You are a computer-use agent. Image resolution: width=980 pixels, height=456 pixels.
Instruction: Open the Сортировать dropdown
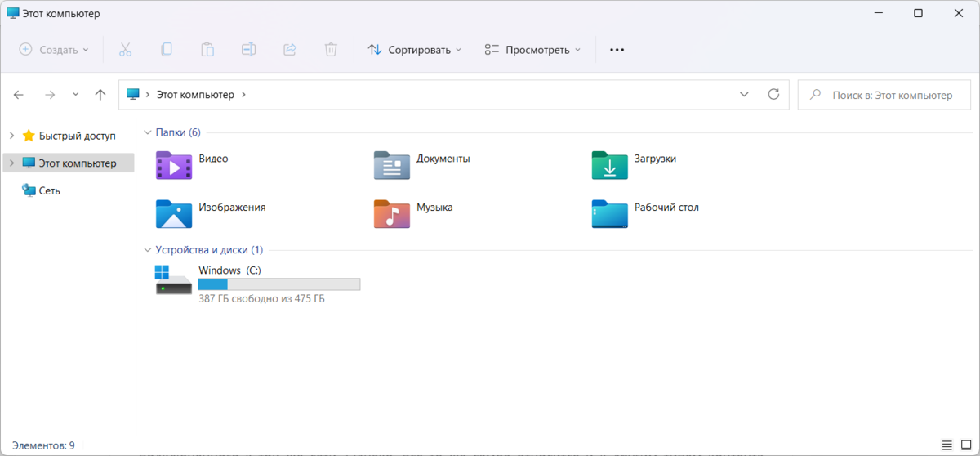[414, 50]
